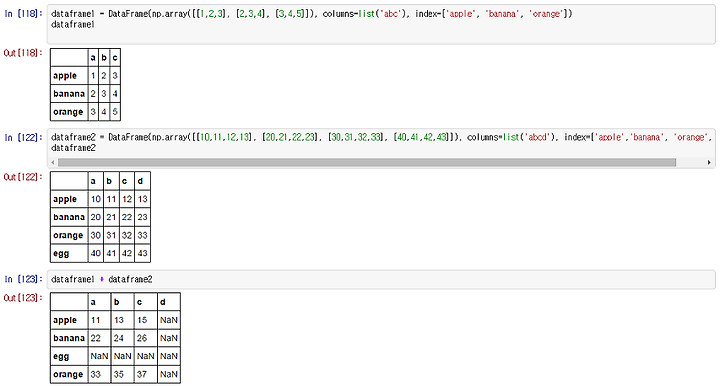
Task: Click 'apple' row label in Out[118] table
Action: pyautogui.click(x=65, y=76)
